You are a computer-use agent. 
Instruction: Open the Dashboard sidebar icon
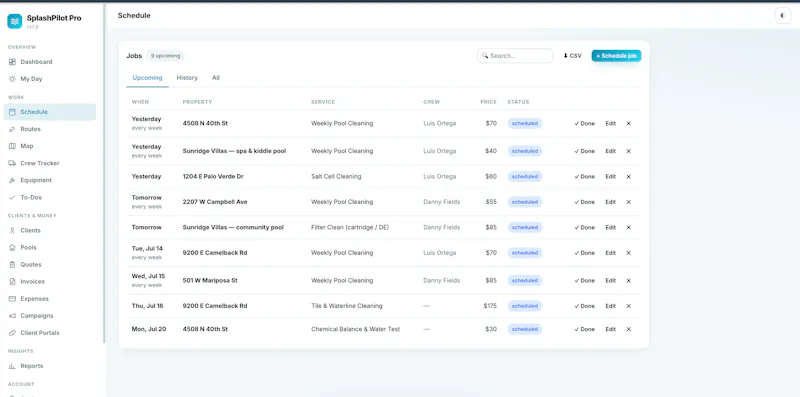pos(12,62)
